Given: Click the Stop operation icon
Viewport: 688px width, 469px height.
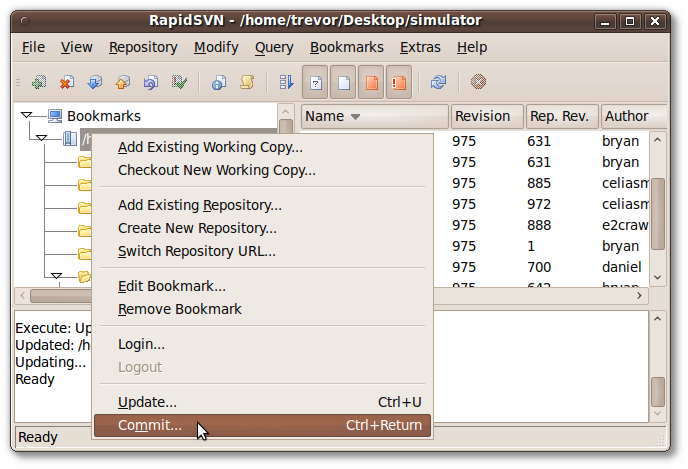Looking at the screenshot, I should pyautogui.click(x=478, y=82).
